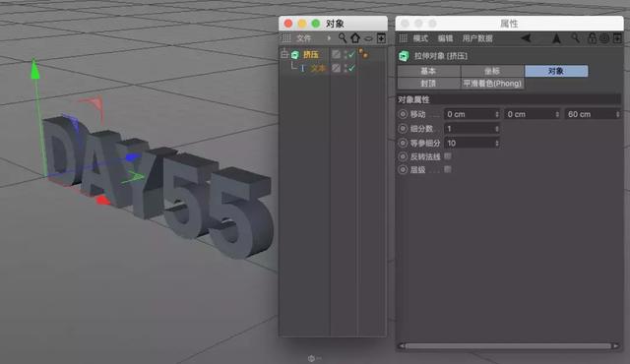
Task: Click the red X-axis handle of the gizmo
Action: (x=103, y=200)
